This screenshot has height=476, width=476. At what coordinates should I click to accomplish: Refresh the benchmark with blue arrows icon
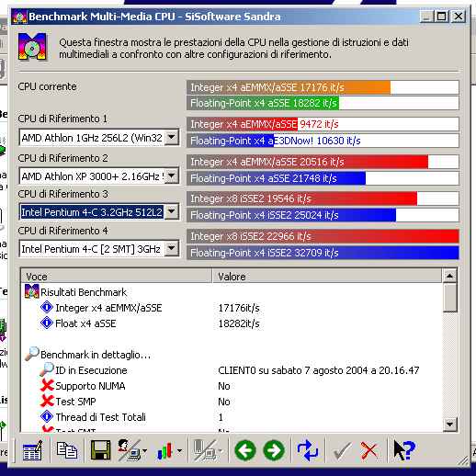308,450
